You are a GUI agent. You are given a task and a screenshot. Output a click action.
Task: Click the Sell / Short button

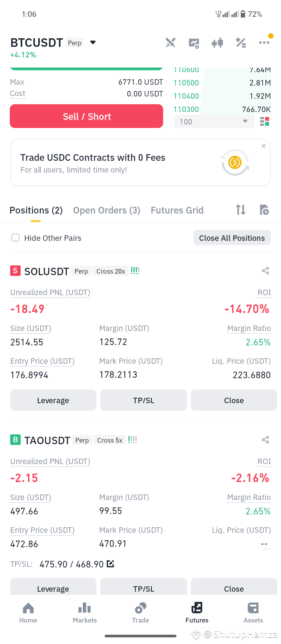pyautogui.click(x=86, y=116)
